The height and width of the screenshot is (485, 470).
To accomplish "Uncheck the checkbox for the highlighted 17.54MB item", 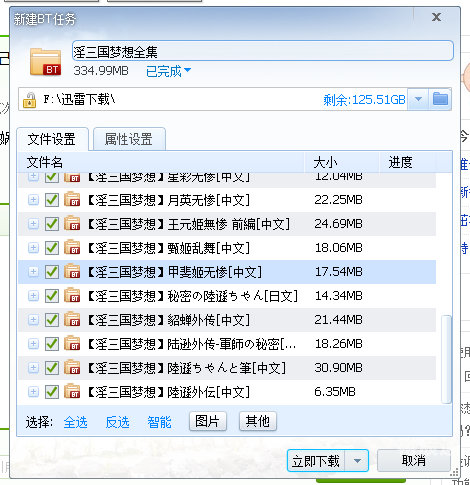I will pyautogui.click(x=52, y=272).
